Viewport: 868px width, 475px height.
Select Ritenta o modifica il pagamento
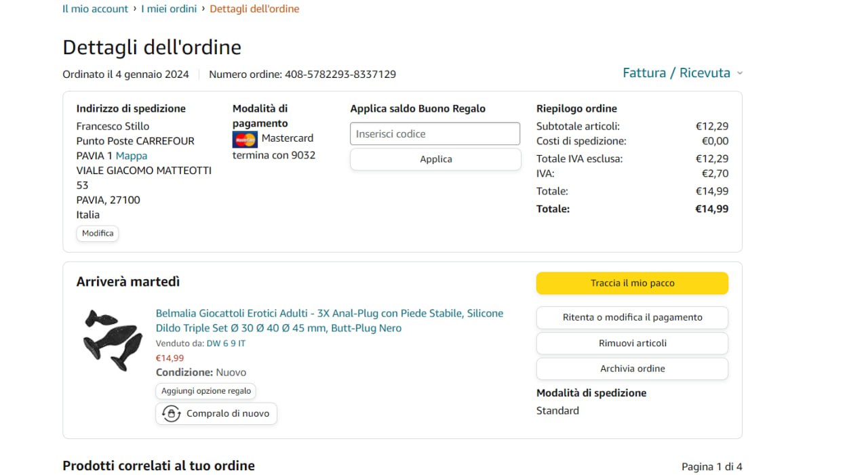(632, 317)
